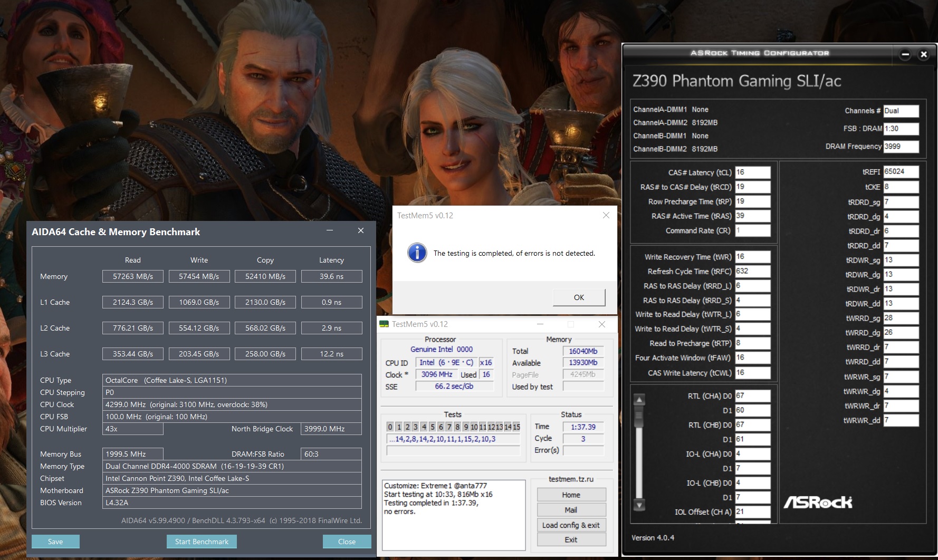
Task: Click the Four Activate Window (tFAW) field
Action: [x=753, y=358]
